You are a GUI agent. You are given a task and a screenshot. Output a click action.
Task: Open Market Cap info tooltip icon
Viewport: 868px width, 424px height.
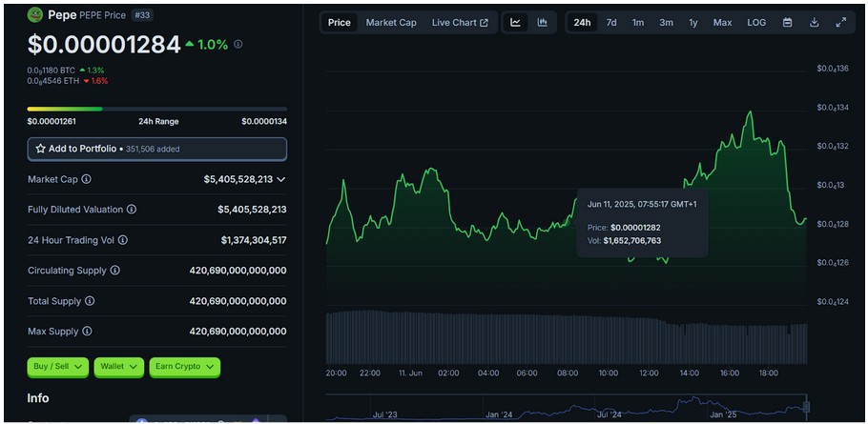[x=87, y=179]
